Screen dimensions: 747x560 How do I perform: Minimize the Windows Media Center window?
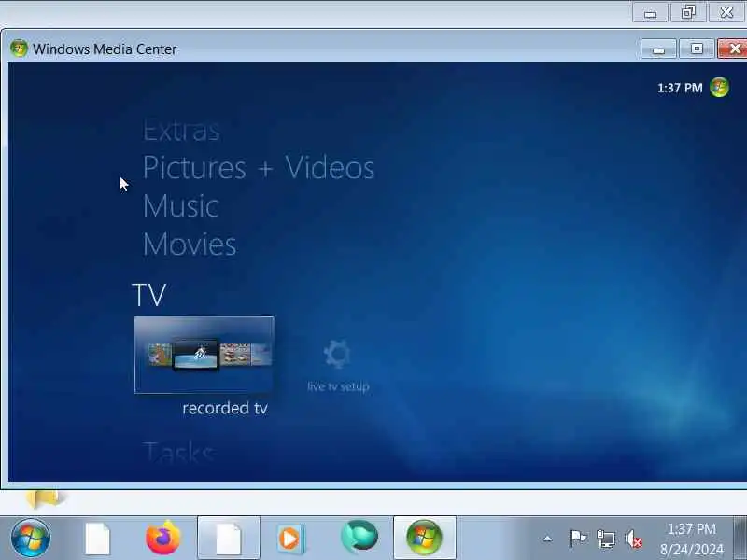(x=659, y=49)
